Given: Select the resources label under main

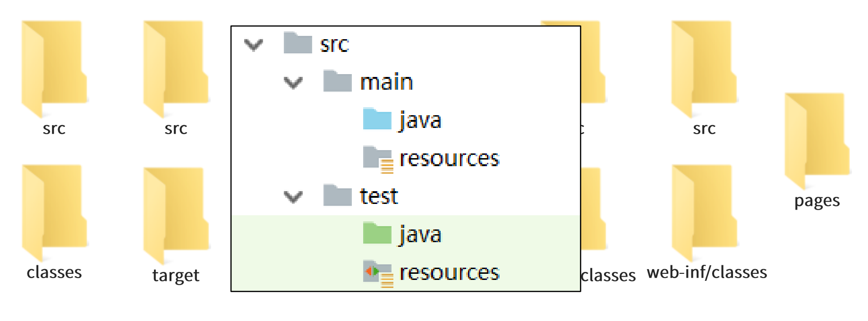Looking at the screenshot, I should [x=449, y=159].
